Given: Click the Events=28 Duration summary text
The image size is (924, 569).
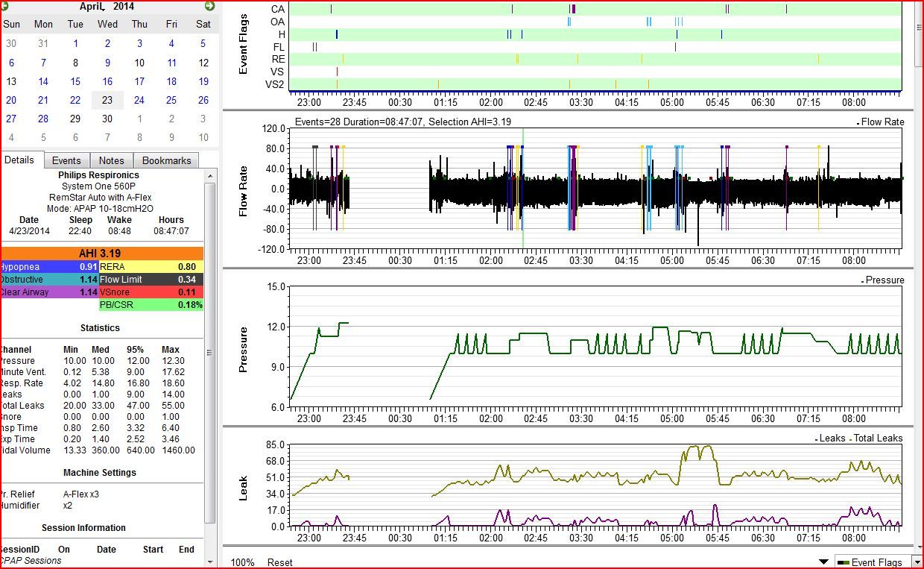Looking at the screenshot, I should pyautogui.click(x=403, y=122).
